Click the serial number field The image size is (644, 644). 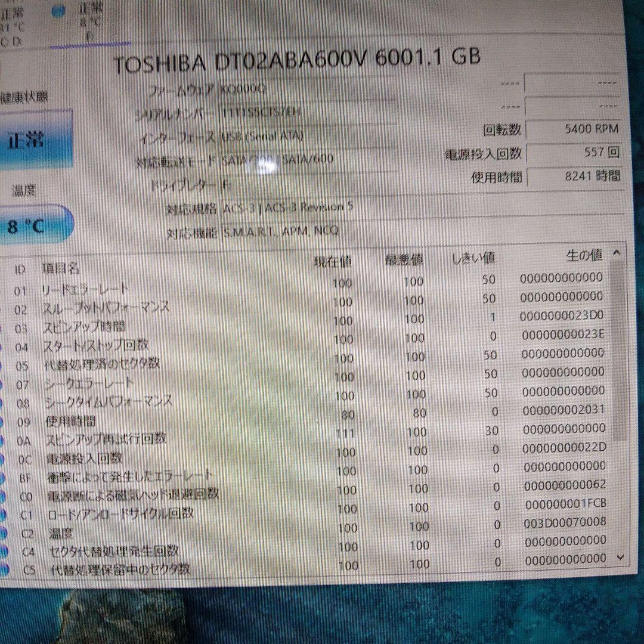pyautogui.click(x=308, y=112)
